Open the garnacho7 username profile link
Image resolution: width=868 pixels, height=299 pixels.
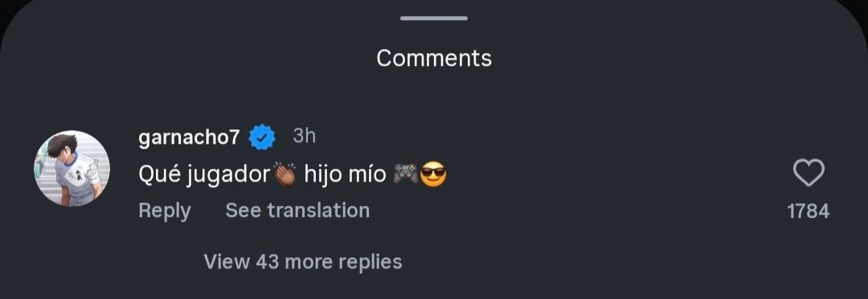pyautogui.click(x=189, y=137)
